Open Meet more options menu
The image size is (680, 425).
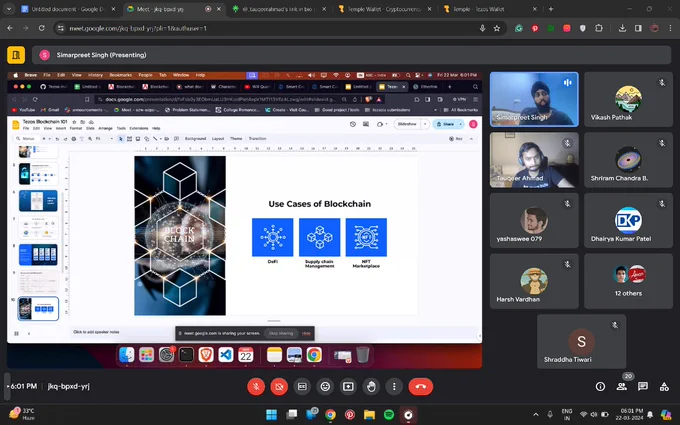[x=394, y=386]
